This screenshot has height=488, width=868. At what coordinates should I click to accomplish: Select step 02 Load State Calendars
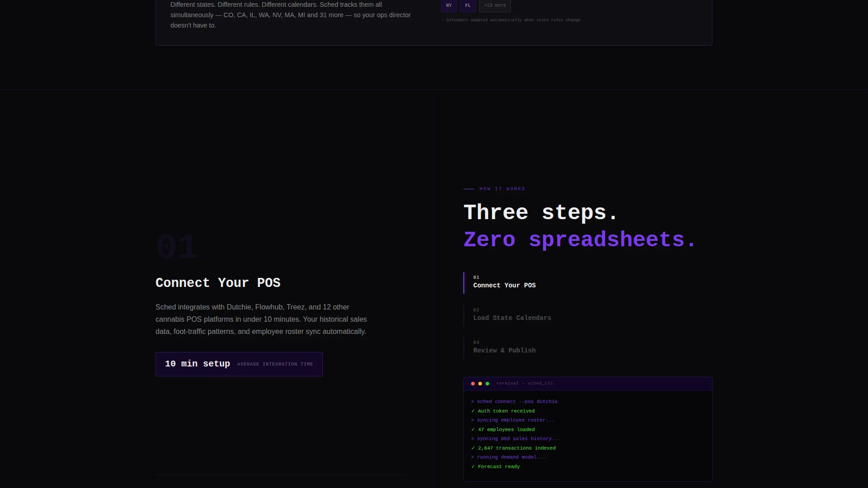point(588,315)
